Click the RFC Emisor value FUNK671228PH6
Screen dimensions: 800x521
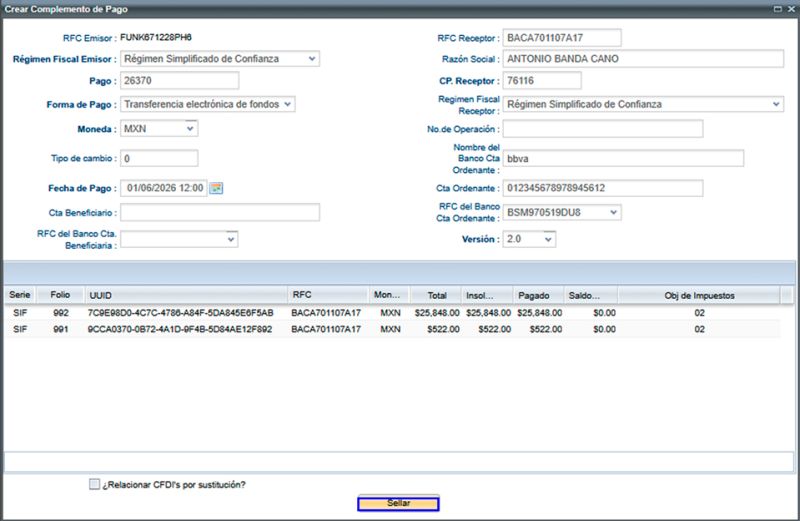coord(156,37)
